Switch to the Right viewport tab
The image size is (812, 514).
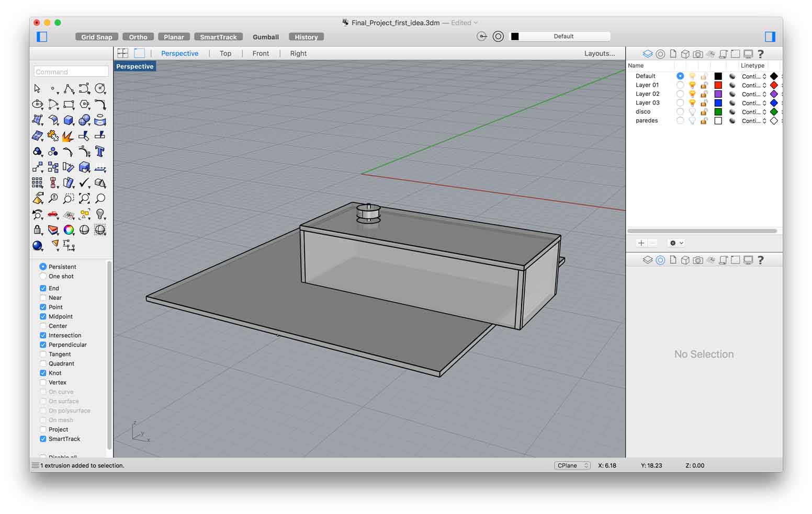coord(298,53)
